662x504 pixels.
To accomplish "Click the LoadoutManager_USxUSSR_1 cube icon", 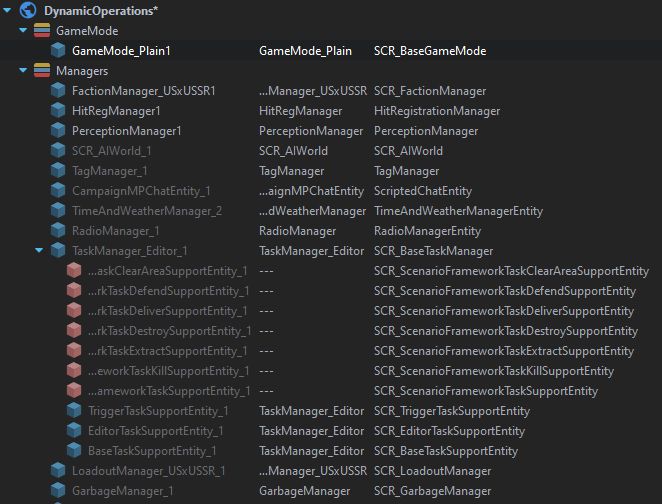I will click(x=58, y=471).
